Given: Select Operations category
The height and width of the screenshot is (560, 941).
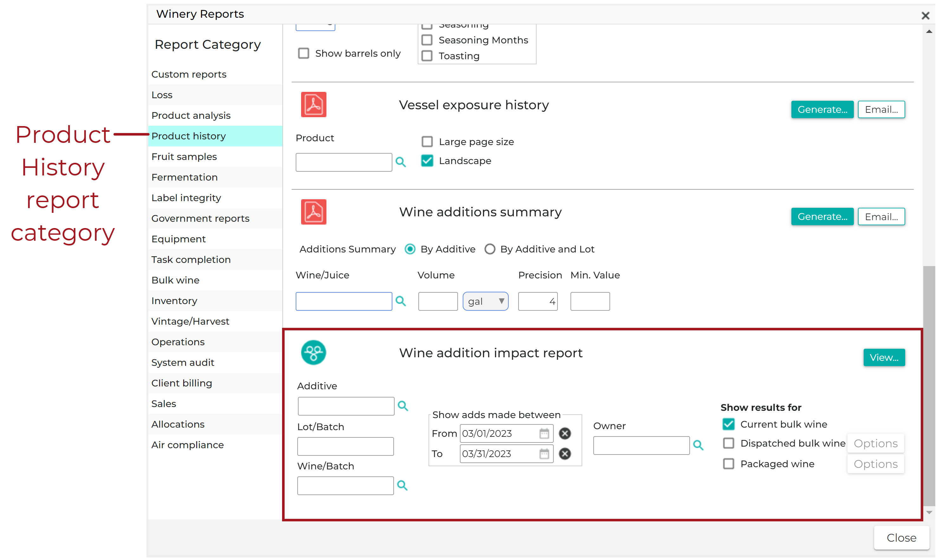Looking at the screenshot, I should [216, 342].
